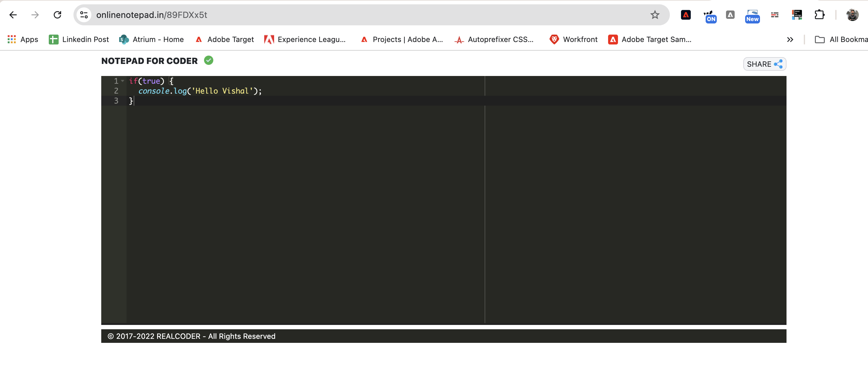868x383 pixels.
Task: Open the Workfront bookmark
Action: 573,40
